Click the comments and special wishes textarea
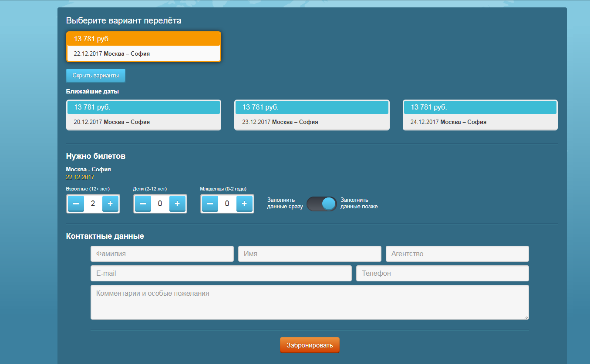 point(309,302)
